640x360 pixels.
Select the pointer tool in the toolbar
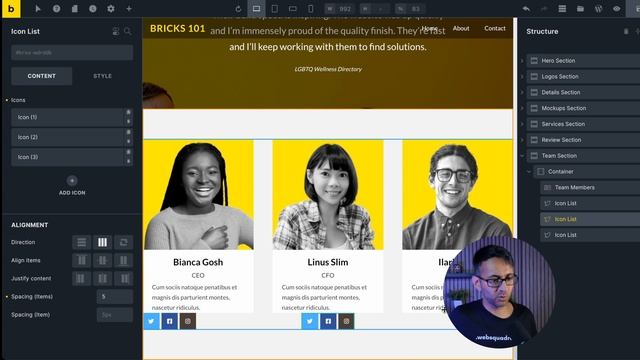click(x=38, y=9)
